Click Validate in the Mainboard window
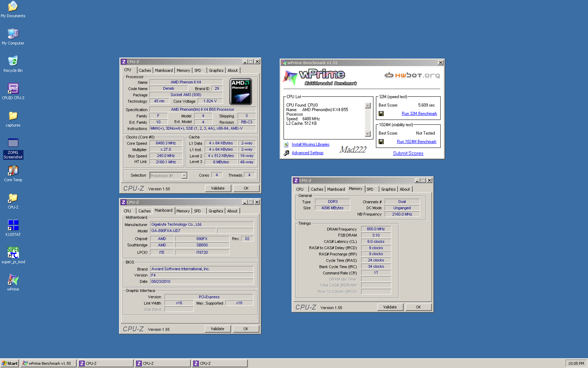The image size is (588, 368). [218, 329]
